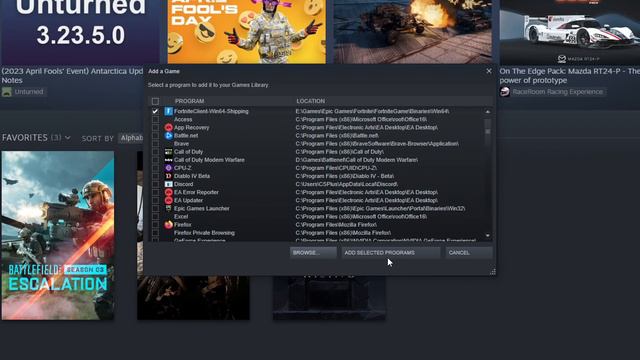This screenshot has width=640, height=360.
Task: Check the Access program checkbox
Action: (x=155, y=119)
